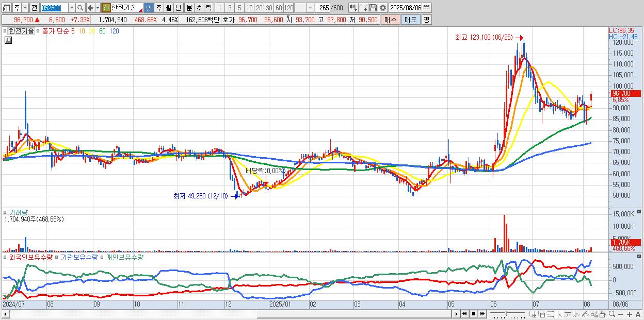This screenshot has height=320, width=644.
Task: Click the line tool checkmark icon
Action: coord(363,8)
